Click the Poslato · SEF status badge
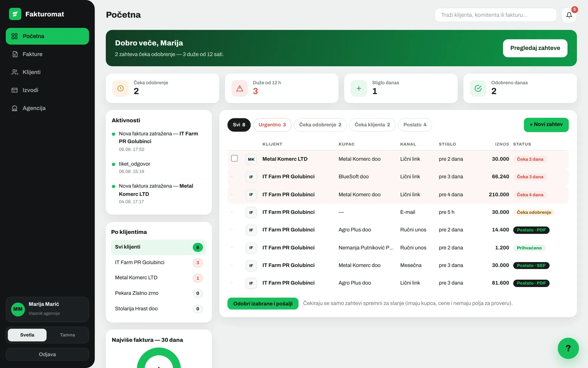Screen dimensions: 588x368 531,266
